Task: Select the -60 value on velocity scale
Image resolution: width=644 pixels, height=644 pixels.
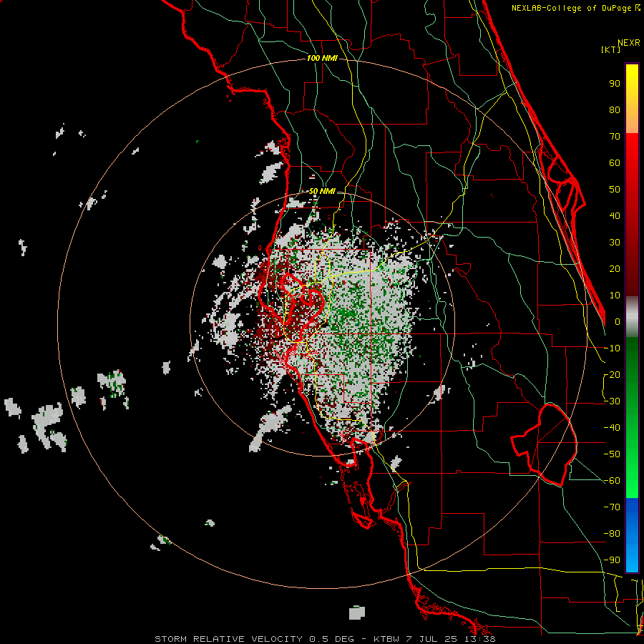Action: (612, 481)
